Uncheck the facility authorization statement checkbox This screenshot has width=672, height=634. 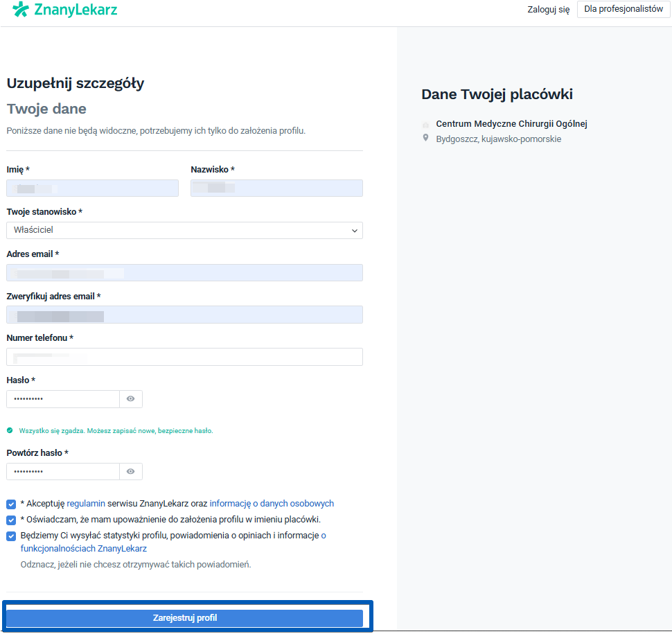point(10,518)
